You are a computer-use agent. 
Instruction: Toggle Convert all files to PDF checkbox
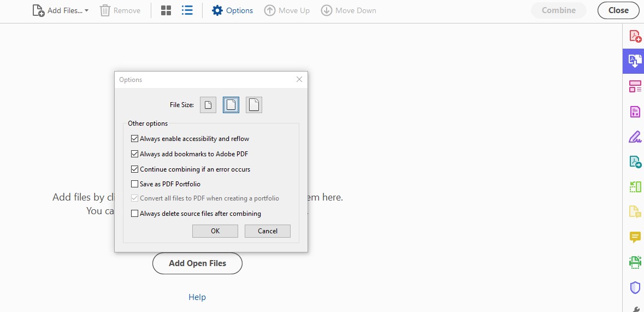tap(134, 198)
